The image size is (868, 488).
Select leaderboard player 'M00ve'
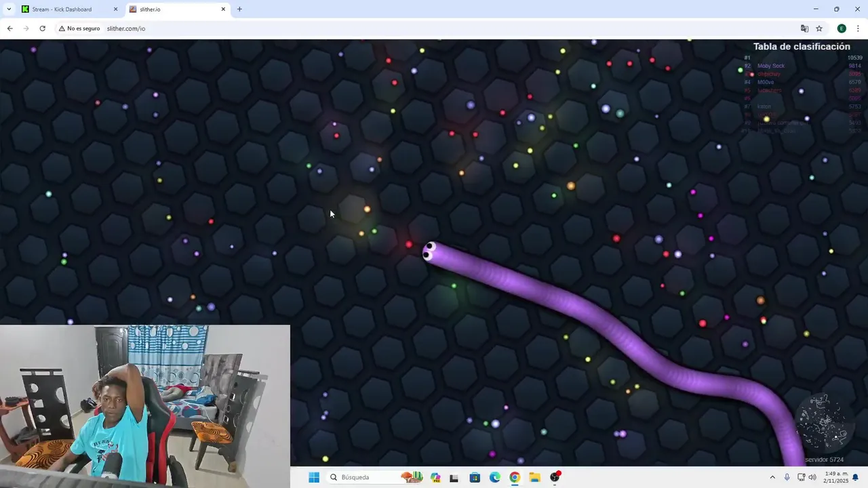[766, 82]
